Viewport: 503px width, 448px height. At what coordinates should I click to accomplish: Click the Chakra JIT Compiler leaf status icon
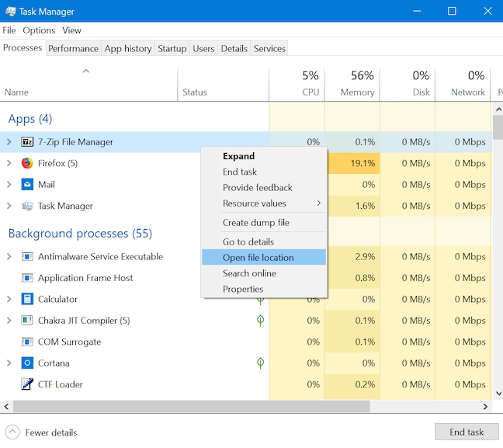point(261,320)
